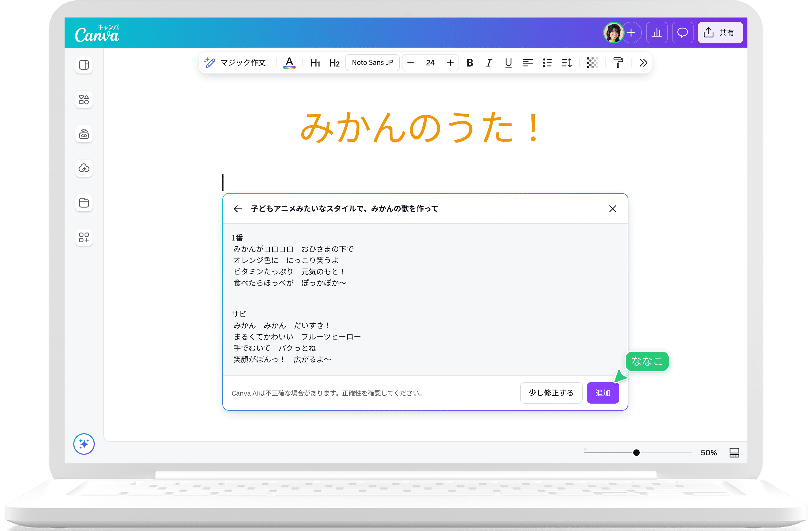Viewport: 812px width, 531px height.
Task: Open the page grid view icon
Action: (734, 452)
